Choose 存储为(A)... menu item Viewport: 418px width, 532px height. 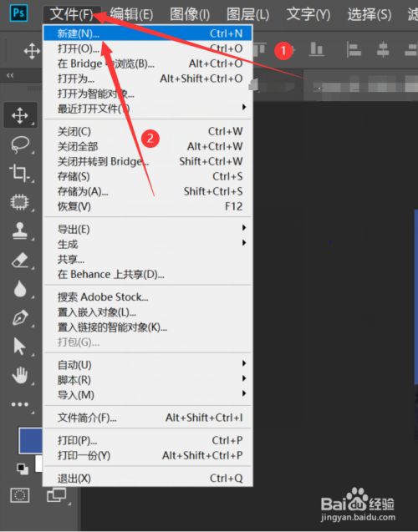pyautogui.click(x=148, y=191)
